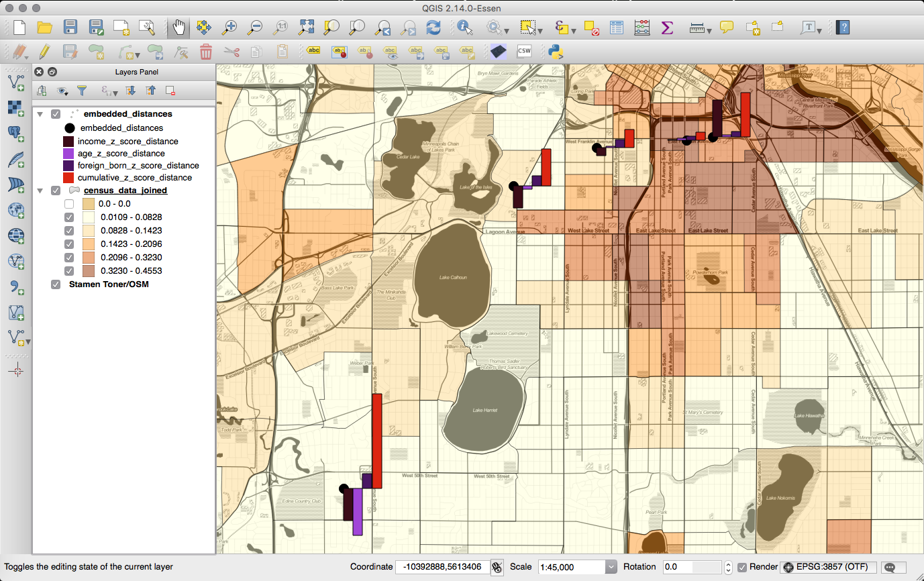This screenshot has width=924, height=581.
Task: Collapse the embedded_distances layer tree
Action: point(40,114)
